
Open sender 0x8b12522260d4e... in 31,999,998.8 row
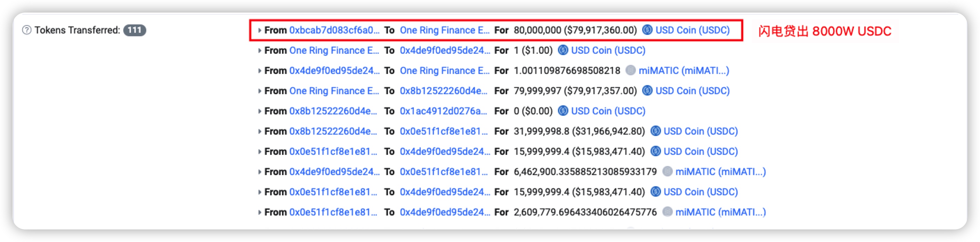point(333,131)
